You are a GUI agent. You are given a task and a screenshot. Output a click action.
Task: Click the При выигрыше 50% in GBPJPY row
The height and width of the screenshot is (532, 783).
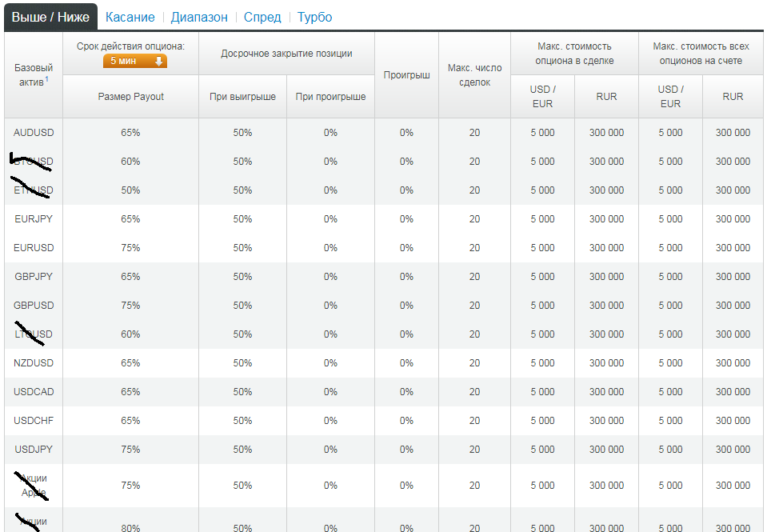click(x=242, y=276)
